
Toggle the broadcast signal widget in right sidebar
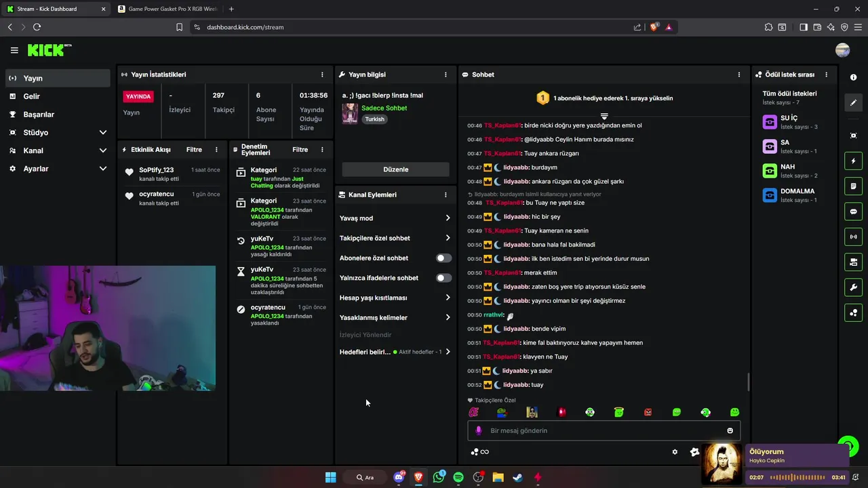[853, 237]
